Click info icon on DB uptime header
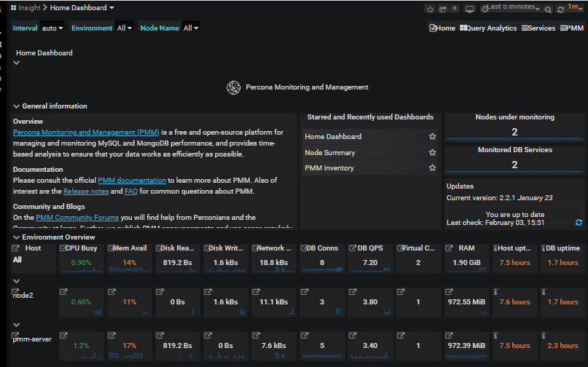 pos(544,248)
